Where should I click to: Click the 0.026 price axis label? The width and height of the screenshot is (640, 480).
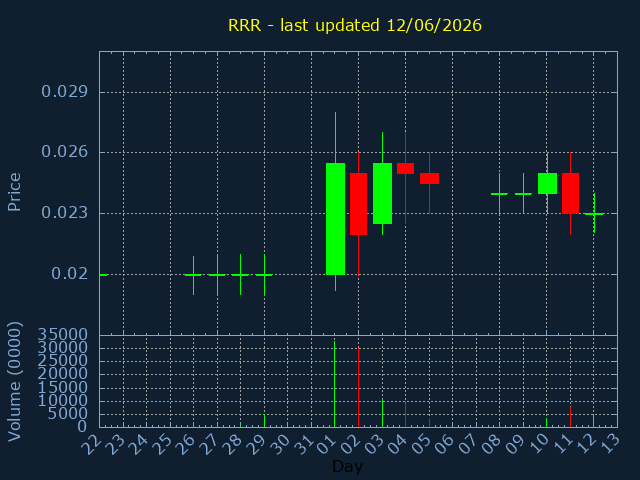pos(64,152)
